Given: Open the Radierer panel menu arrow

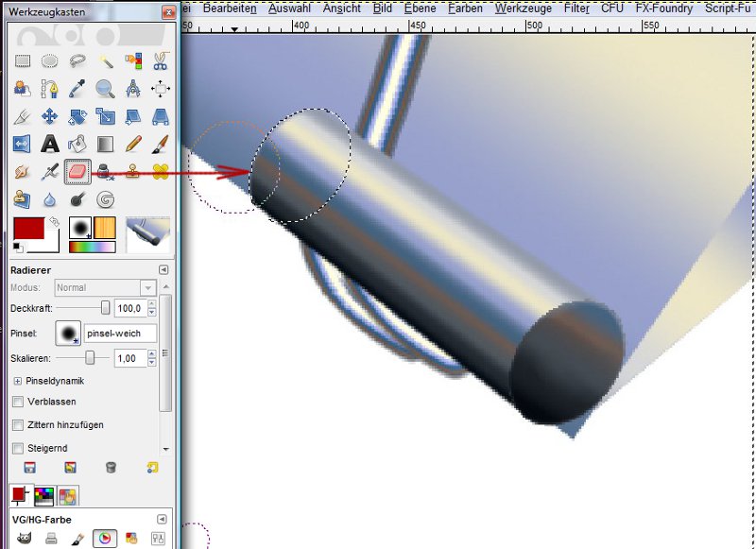Looking at the screenshot, I should (x=163, y=269).
